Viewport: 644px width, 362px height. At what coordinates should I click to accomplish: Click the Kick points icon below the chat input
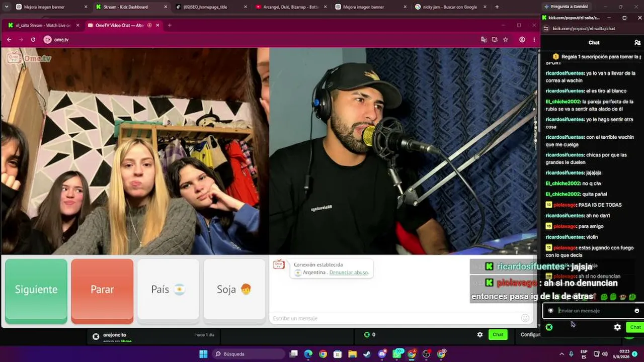coord(549,327)
